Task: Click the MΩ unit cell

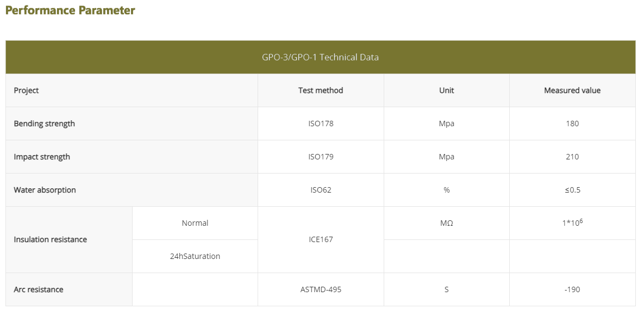Action: (446, 223)
